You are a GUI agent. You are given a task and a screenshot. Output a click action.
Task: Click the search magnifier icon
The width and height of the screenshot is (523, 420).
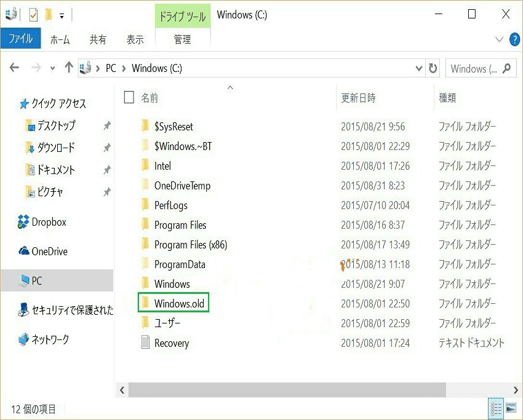point(507,68)
